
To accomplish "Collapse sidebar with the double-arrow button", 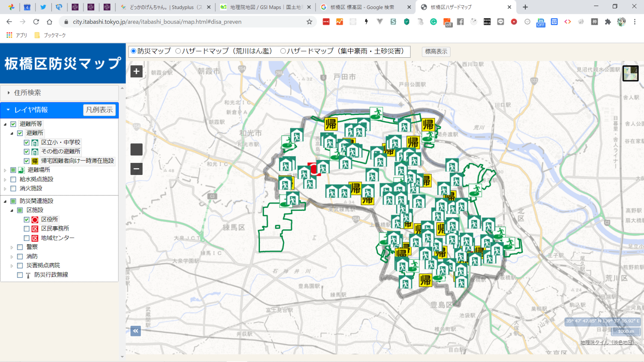I will (136, 331).
